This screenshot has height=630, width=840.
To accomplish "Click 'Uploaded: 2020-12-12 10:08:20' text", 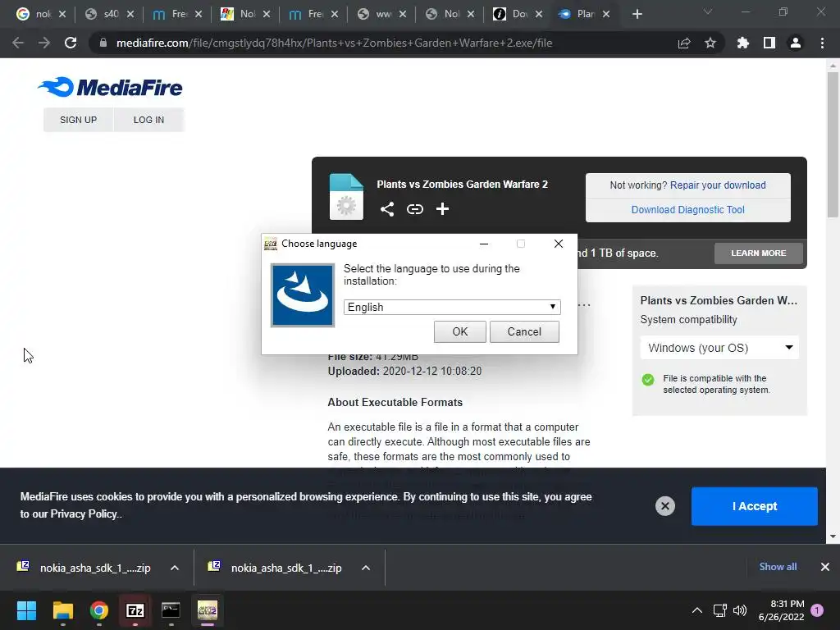I will point(404,372).
